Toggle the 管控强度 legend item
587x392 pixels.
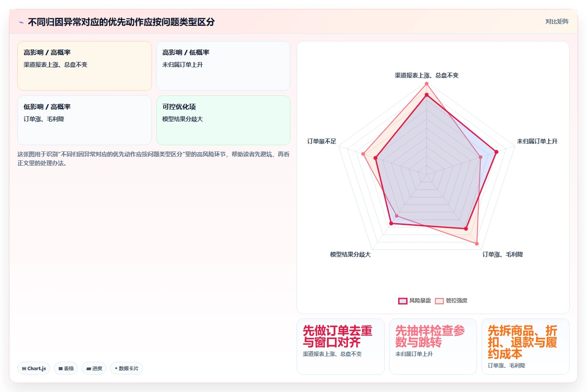coord(451,301)
